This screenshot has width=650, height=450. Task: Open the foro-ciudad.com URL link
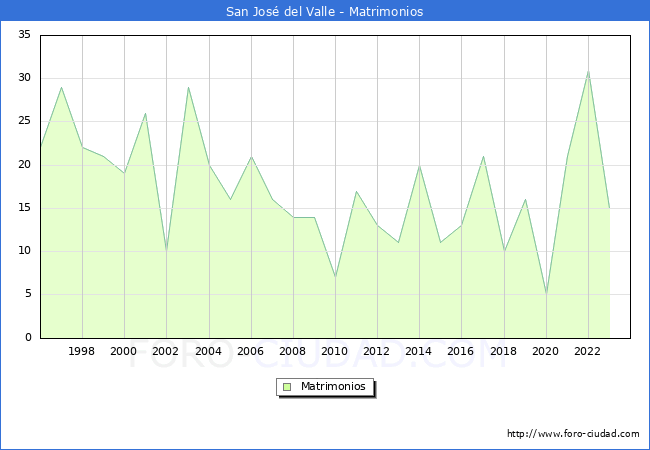coord(573,434)
